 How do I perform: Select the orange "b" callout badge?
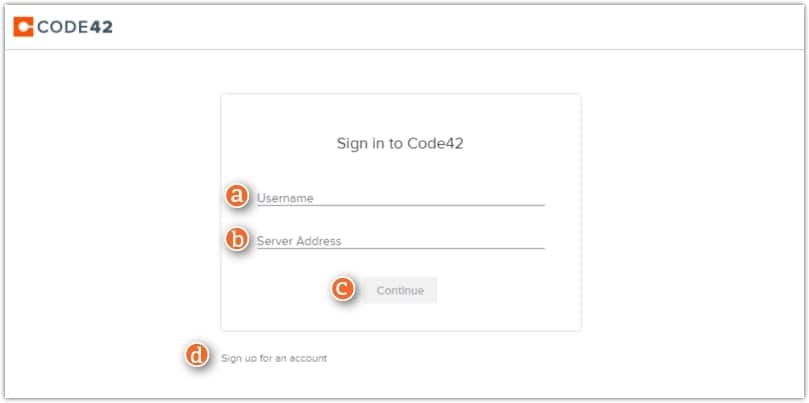pos(237,240)
